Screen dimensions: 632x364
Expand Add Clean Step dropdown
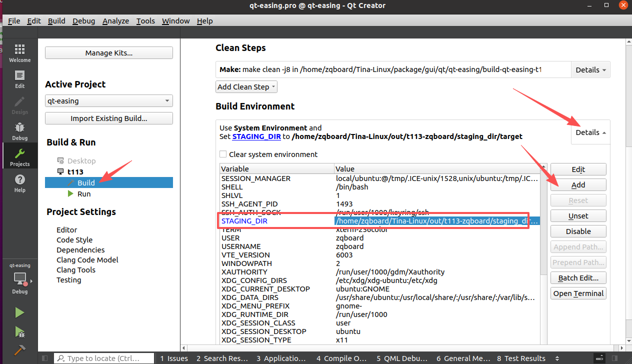tap(246, 87)
